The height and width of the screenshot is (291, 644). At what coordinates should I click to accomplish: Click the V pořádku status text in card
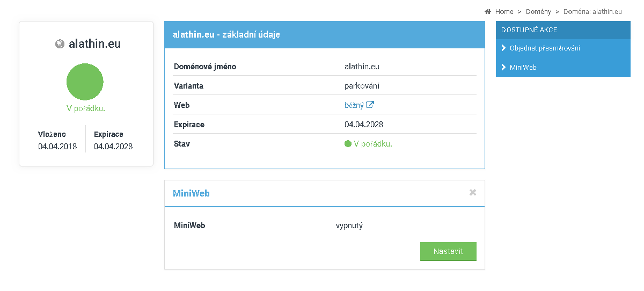(x=86, y=108)
